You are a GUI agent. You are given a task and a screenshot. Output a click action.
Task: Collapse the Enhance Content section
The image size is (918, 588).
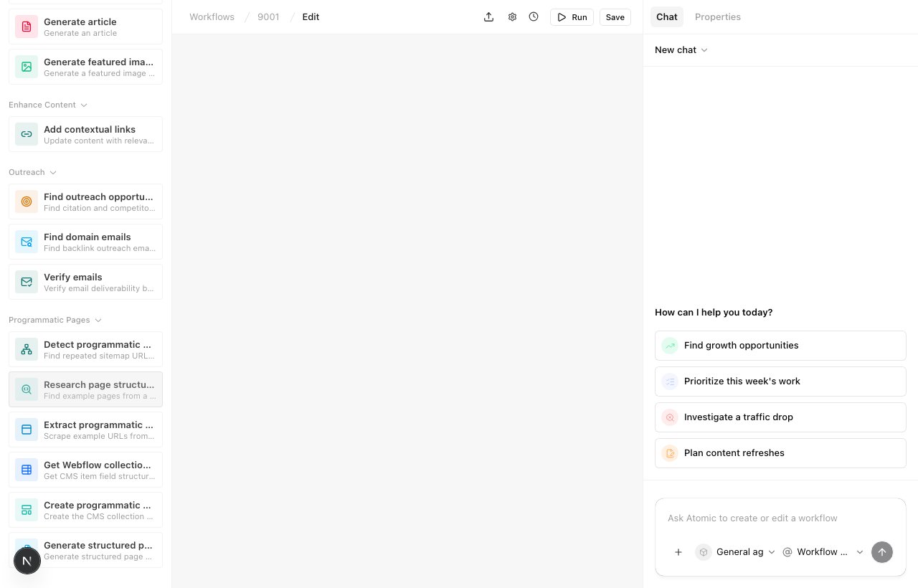pyautogui.click(x=48, y=105)
